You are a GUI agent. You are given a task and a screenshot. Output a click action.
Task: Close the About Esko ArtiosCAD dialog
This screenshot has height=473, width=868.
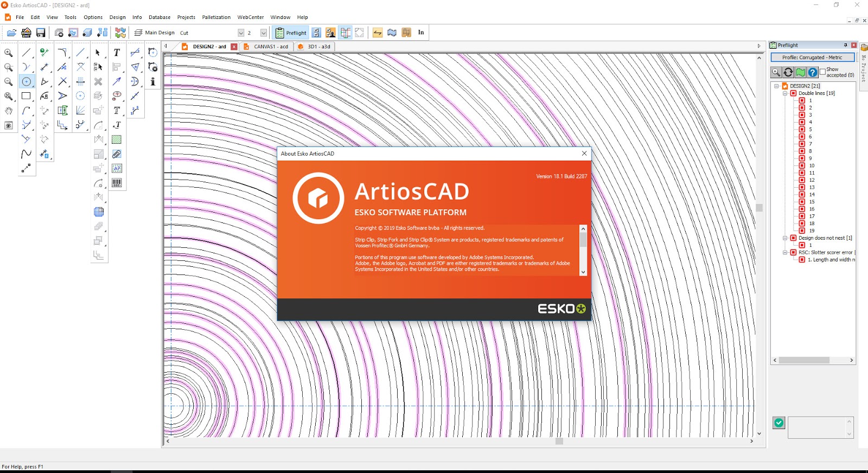tap(584, 154)
